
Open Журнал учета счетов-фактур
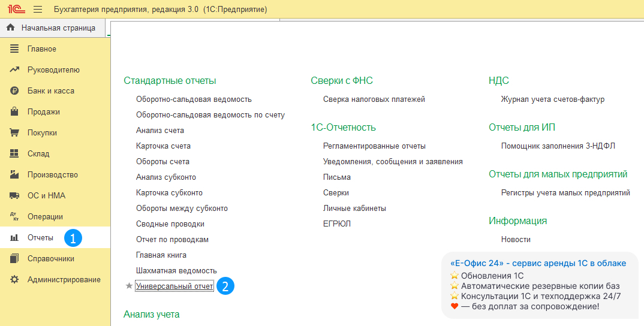tap(553, 99)
